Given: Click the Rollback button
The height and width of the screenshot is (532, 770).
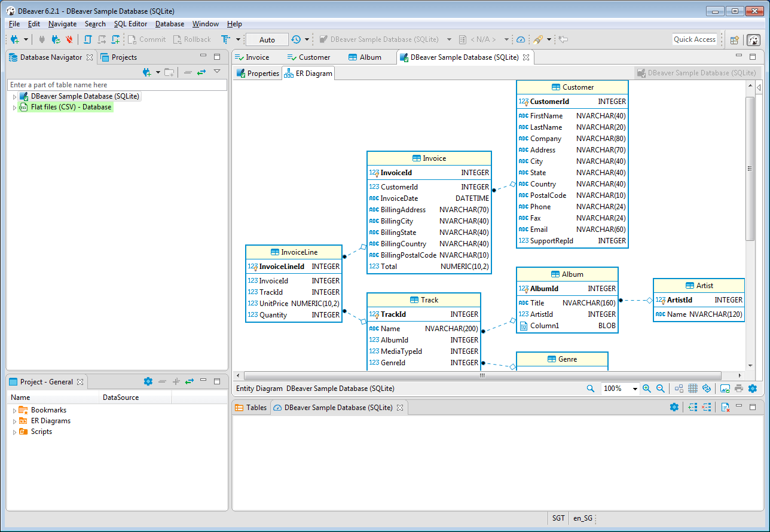Looking at the screenshot, I should tap(192, 39).
